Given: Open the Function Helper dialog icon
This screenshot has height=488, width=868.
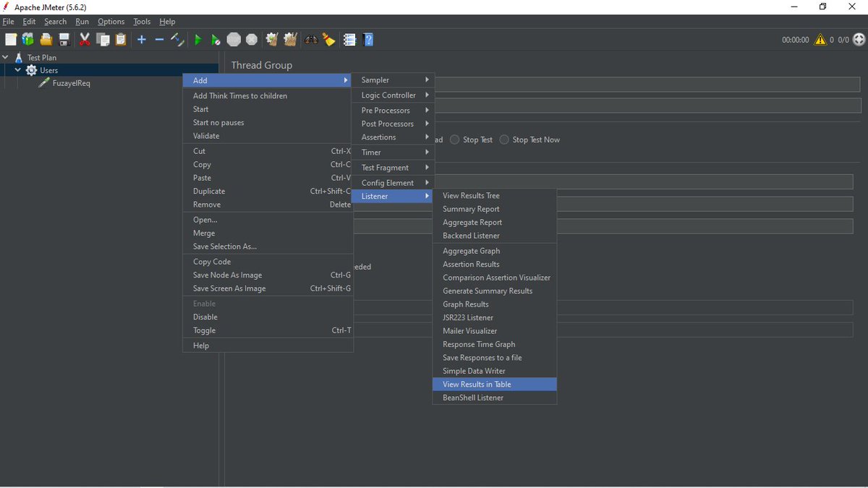Looking at the screenshot, I should pyautogui.click(x=349, y=39).
